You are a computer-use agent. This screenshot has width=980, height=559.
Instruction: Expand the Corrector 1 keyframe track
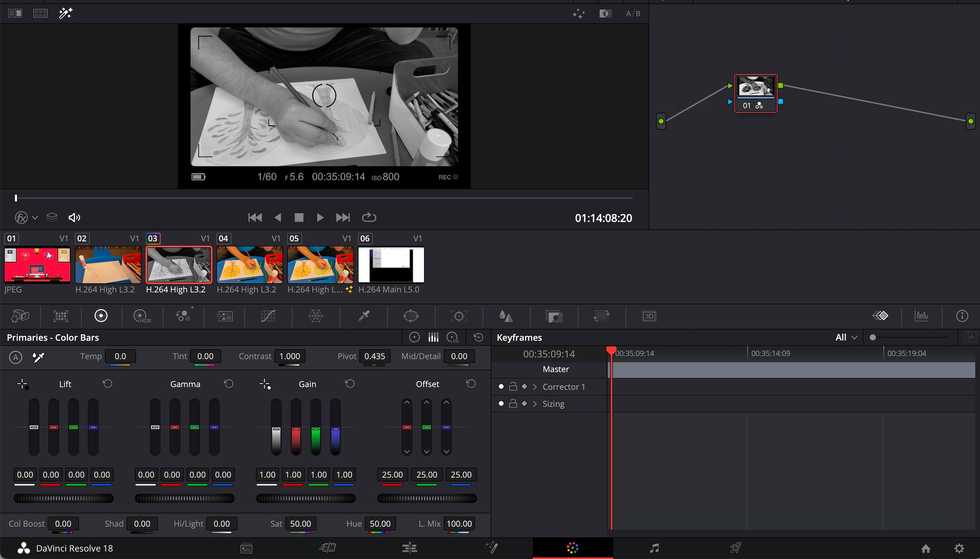(535, 387)
